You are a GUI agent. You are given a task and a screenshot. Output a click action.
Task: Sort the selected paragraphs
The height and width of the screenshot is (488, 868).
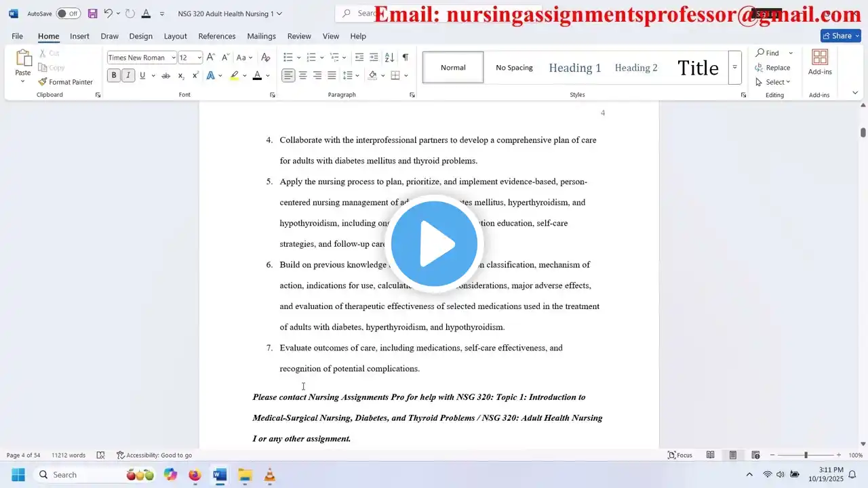pos(389,58)
